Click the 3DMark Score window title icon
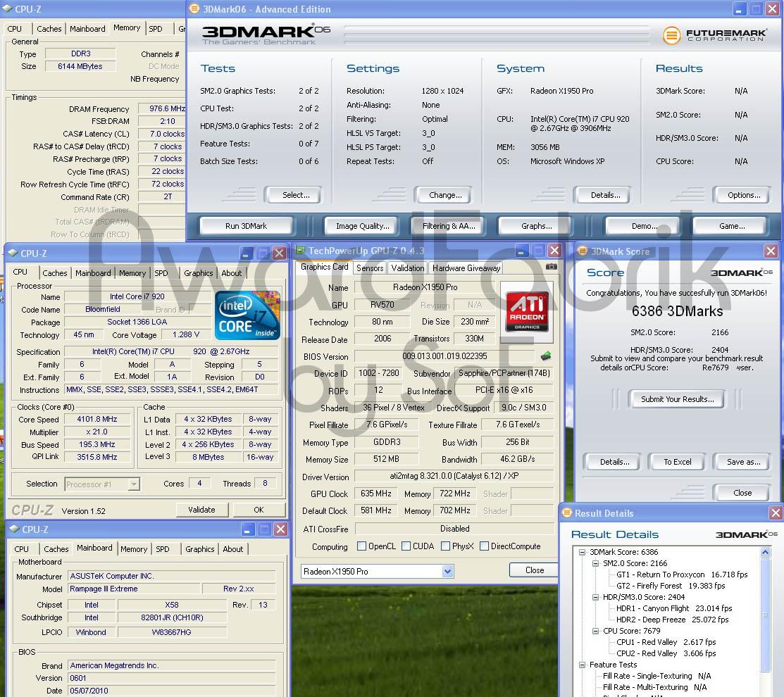Screen dimensions: 784x697 (583, 251)
